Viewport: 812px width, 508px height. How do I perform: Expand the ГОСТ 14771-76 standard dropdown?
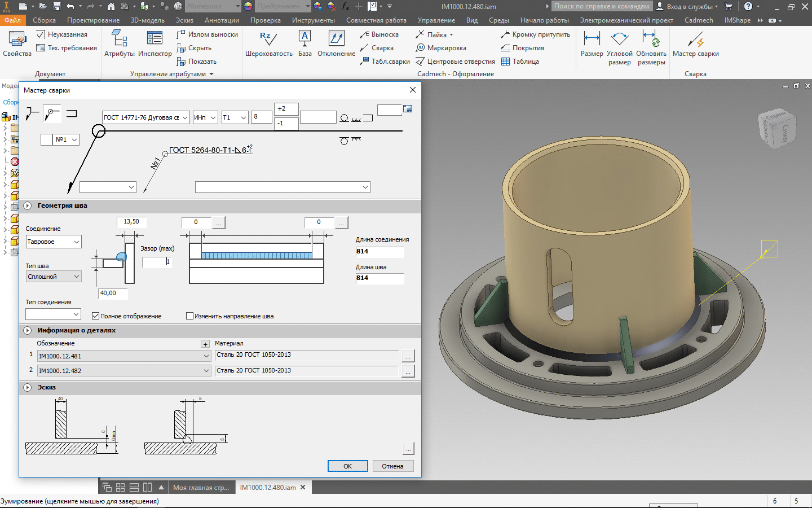click(x=146, y=117)
